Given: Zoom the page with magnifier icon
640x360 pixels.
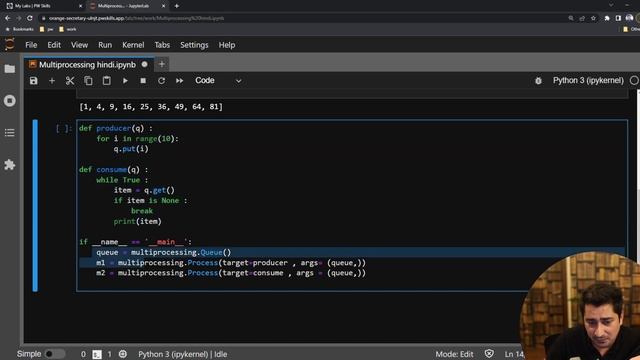Looking at the screenshot, I should tap(571, 18).
